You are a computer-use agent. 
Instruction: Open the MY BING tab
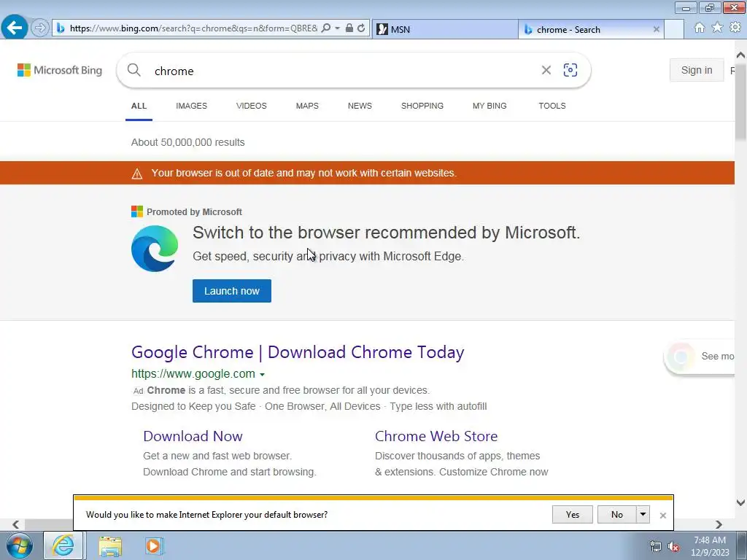coord(489,106)
